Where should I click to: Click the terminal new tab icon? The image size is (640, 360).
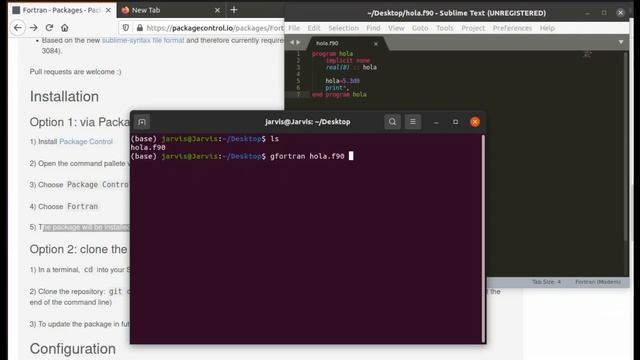coord(142,122)
